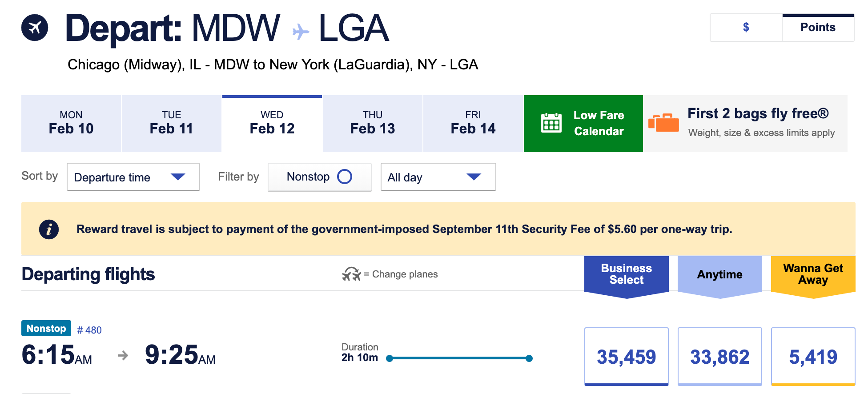The image size is (868, 394).
Task: Select the 35,459 Business Select fare
Action: click(626, 356)
